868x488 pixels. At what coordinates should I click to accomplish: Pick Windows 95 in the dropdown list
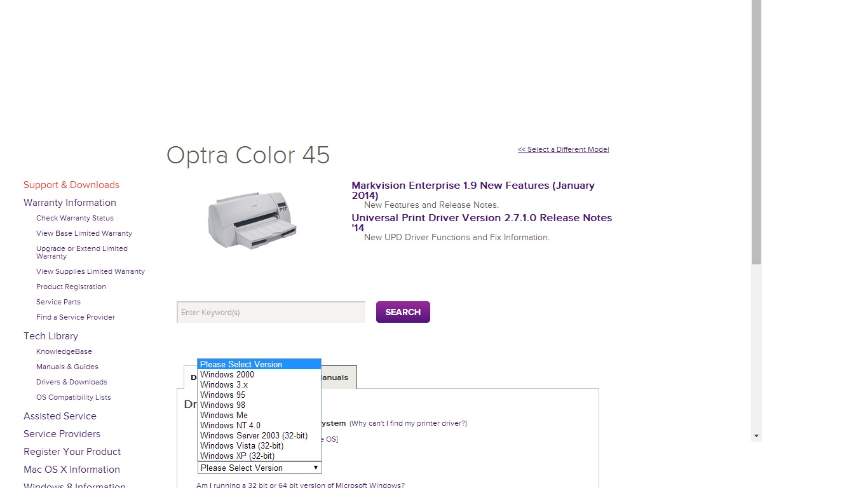tap(259, 395)
